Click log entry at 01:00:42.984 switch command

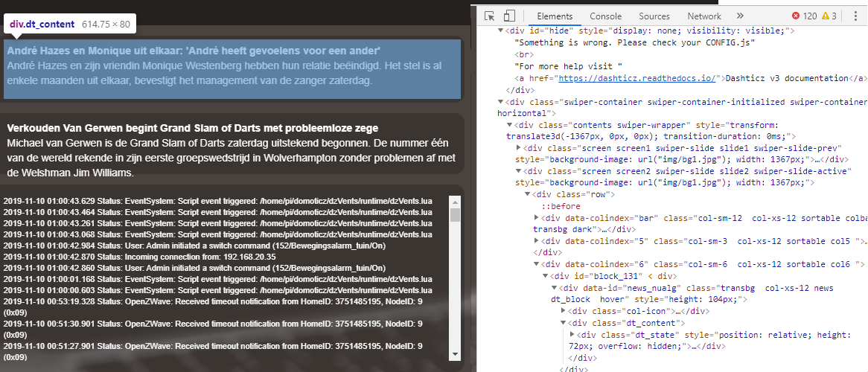coord(194,246)
